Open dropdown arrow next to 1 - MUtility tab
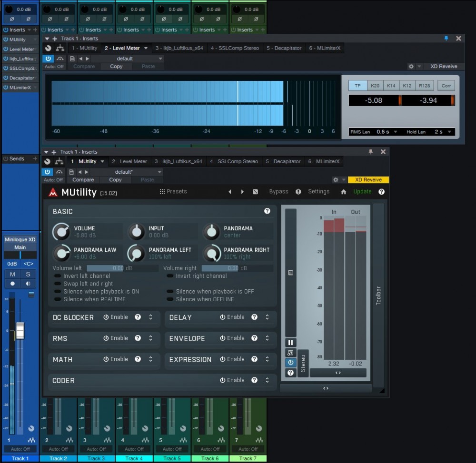Screen dimensions: 476x463 click(x=102, y=162)
